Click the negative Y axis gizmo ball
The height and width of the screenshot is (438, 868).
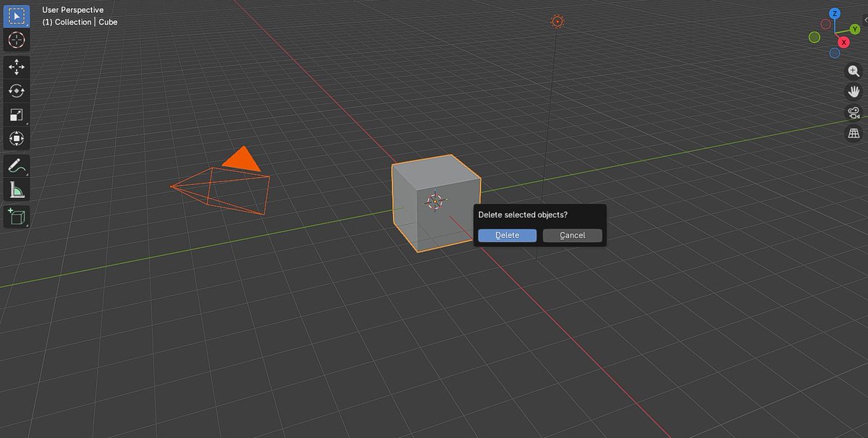pyautogui.click(x=814, y=37)
